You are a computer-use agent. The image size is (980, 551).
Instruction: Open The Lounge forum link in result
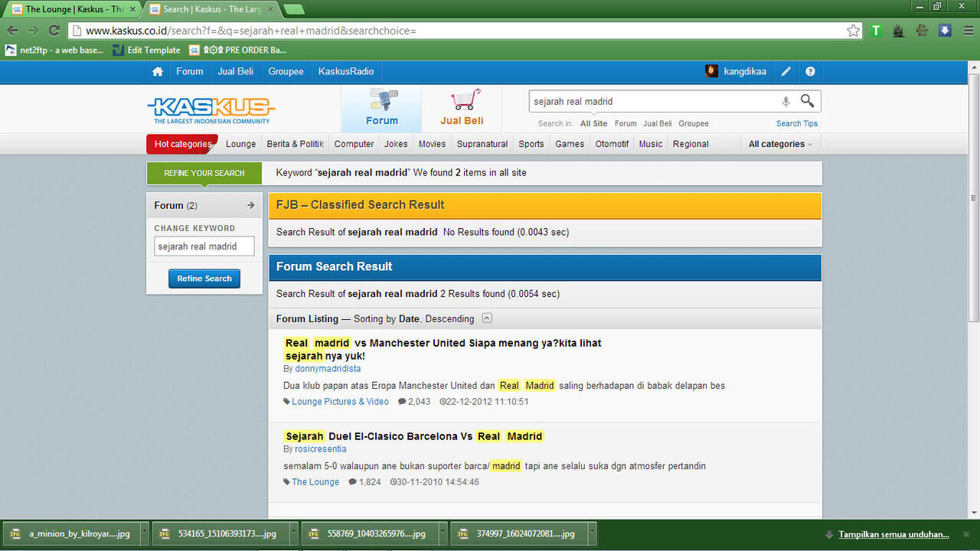(315, 482)
